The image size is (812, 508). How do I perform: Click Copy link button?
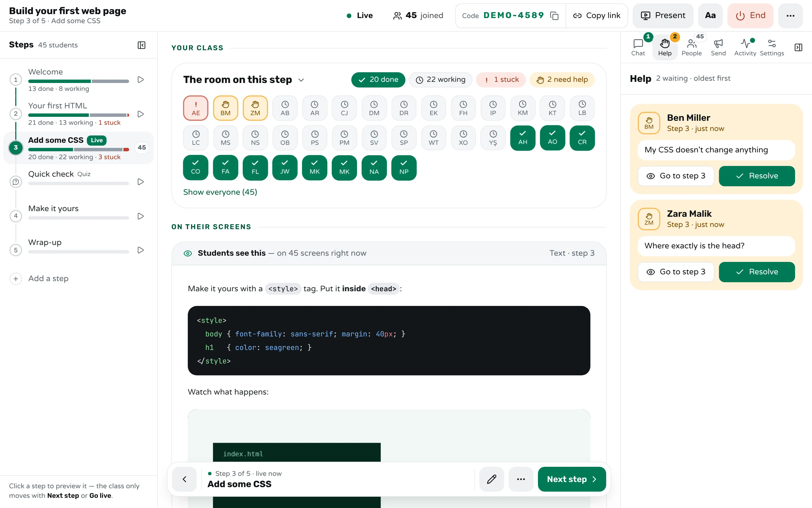[597, 16]
